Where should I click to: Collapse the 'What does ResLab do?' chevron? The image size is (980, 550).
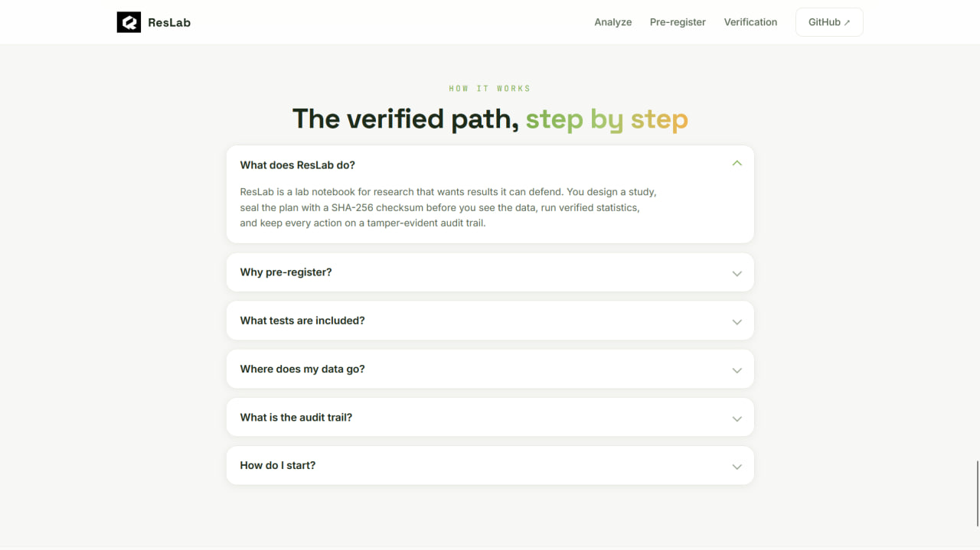coord(737,163)
